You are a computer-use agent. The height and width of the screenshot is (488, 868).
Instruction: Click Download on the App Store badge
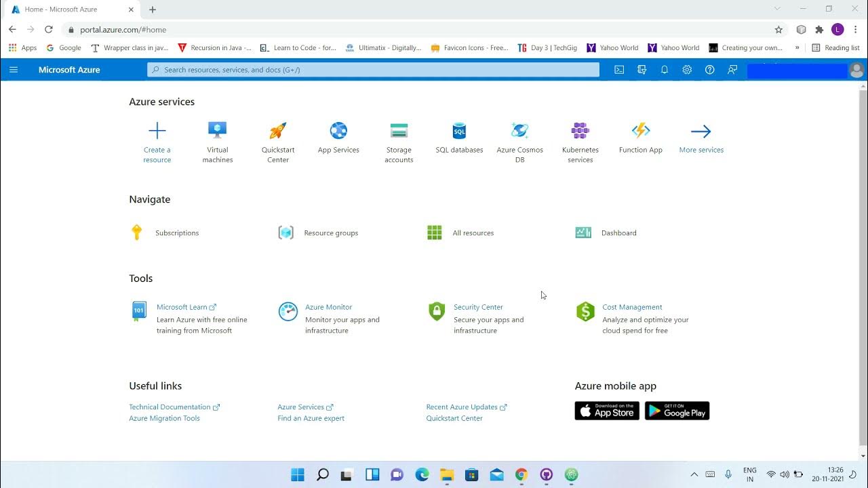[x=607, y=411]
